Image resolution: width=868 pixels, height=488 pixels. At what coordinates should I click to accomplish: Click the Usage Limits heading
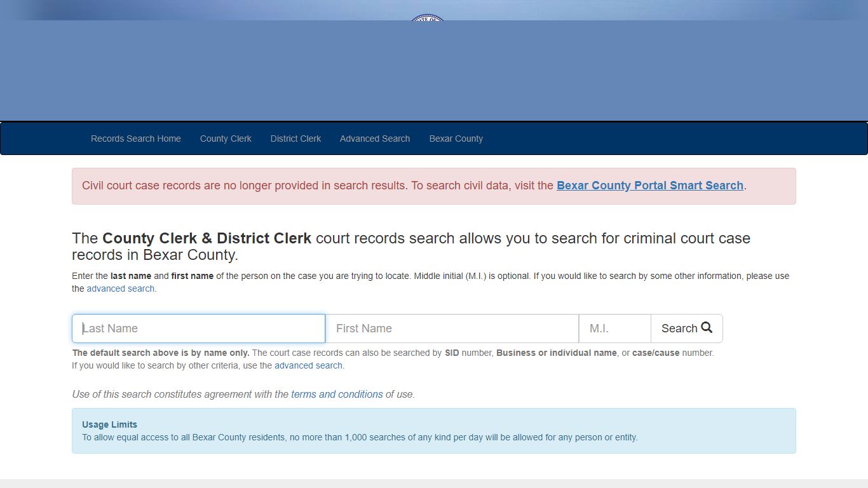tap(109, 424)
